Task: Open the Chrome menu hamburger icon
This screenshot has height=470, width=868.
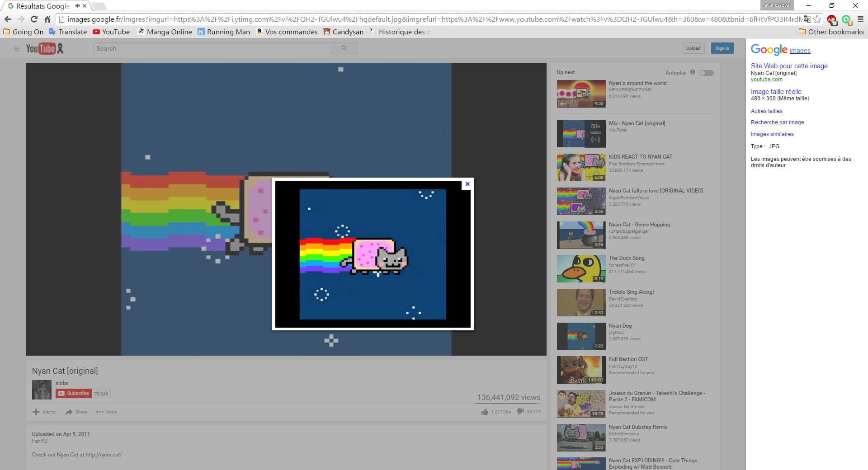Action: click(x=860, y=19)
